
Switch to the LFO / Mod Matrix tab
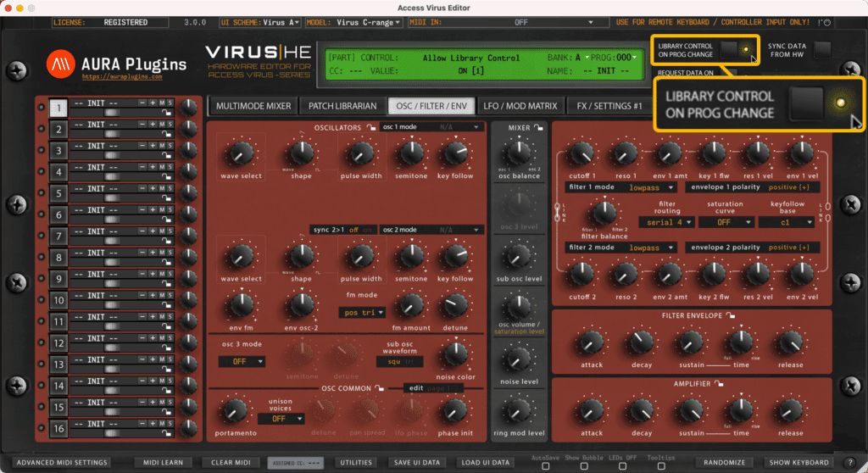(x=520, y=106)
